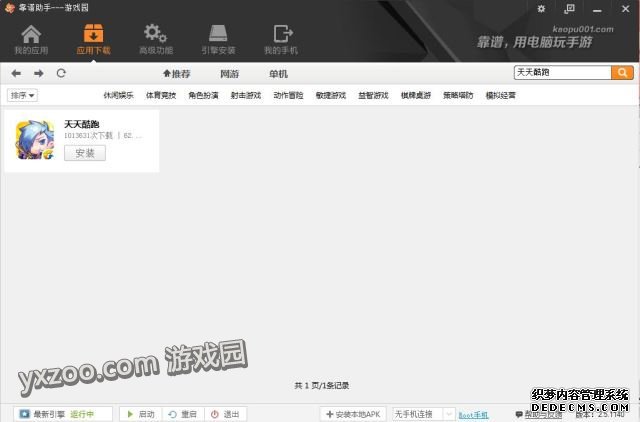Filter by 敏捷游戏 category
640x422 pixels.
coord(331,96)
